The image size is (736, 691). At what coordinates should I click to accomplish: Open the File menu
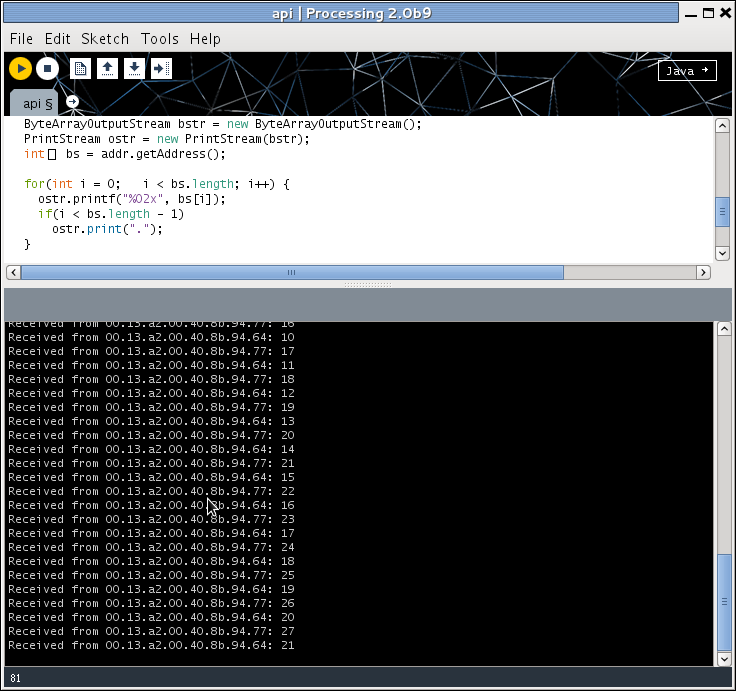coord(22,39)
